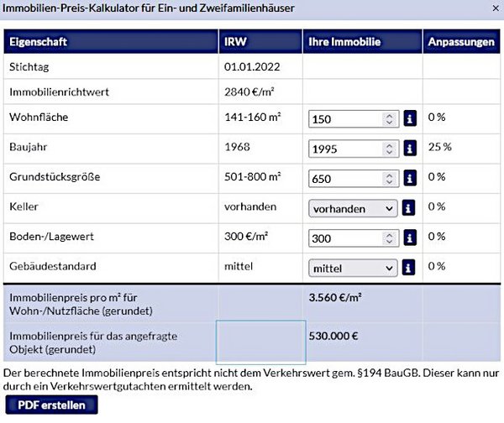This screenshot has height=423, width=504.
Task: Click the dialog title Immobilien-Preis-Kalkulator
Action: (x=148, y=8)
